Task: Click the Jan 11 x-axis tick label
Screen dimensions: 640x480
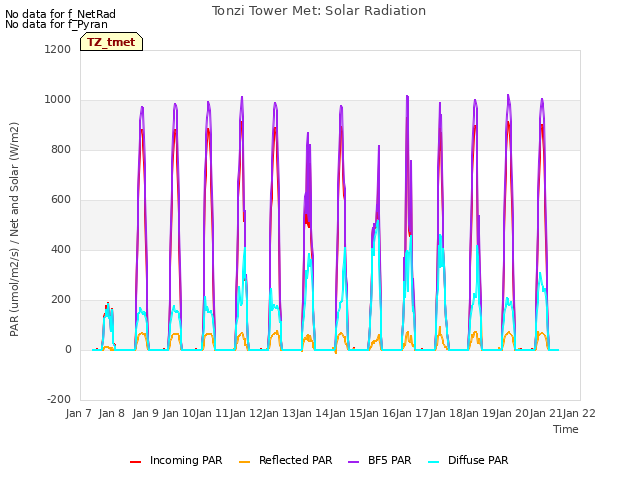Action: (x=212, y=413)
